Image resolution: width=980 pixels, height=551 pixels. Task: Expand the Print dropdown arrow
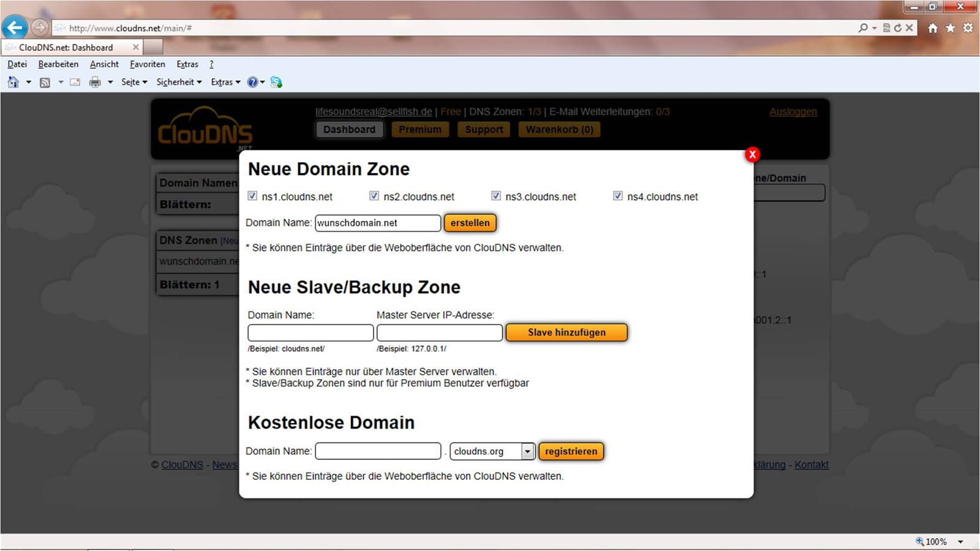point(110,82)
